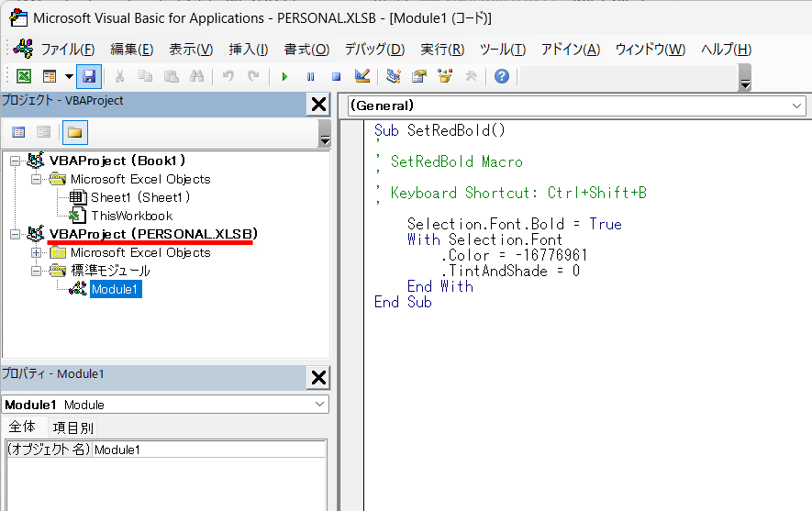Click the Reset stop icon
Image resolution: width=812 pixels, height=511 pixels.
[336, 77]
